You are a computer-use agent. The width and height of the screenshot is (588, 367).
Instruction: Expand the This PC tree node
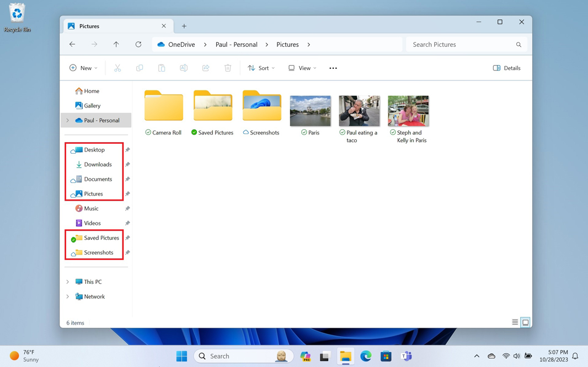(68, 282)
